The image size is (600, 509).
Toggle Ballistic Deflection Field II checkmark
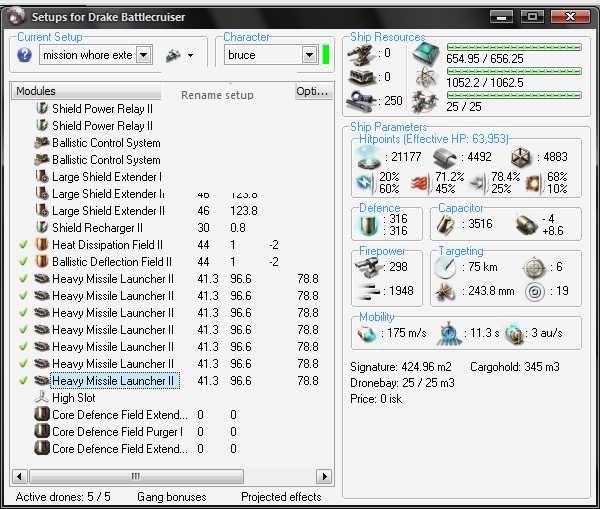pyautogui.click(x=23, y=261)
